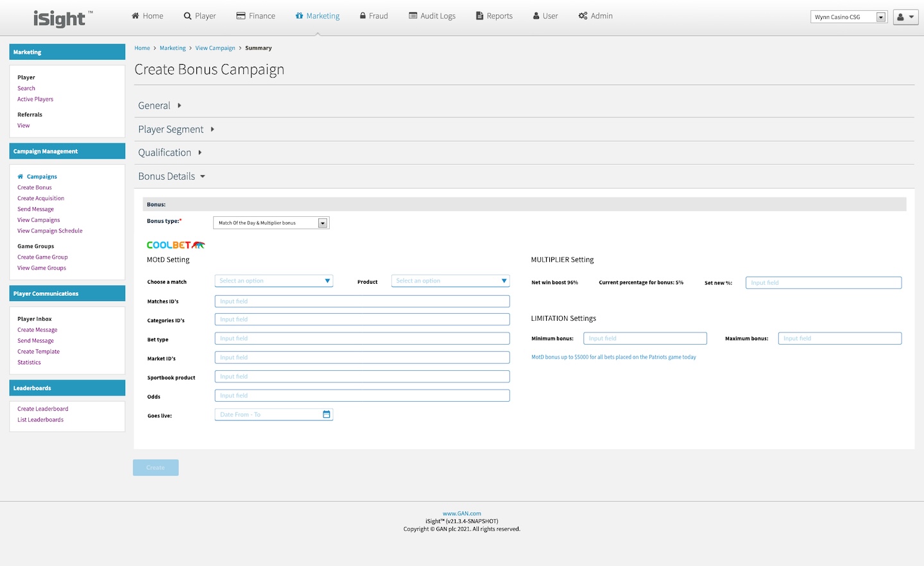Click the home icon beside Campaigns

pos(21,176)
